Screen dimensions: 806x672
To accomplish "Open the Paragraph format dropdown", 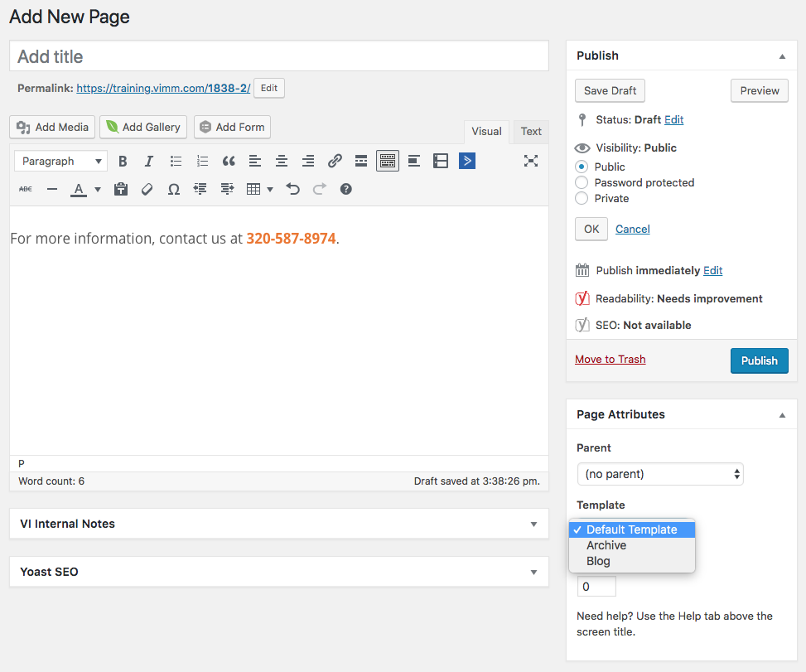I will [x=60, y=161].
